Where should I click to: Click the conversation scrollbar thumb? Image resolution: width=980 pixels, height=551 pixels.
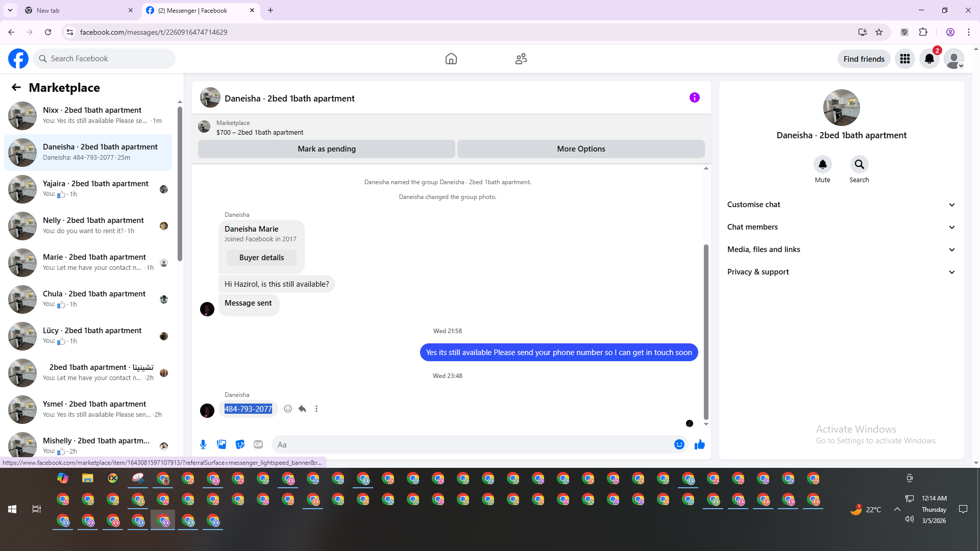[706, 332]
